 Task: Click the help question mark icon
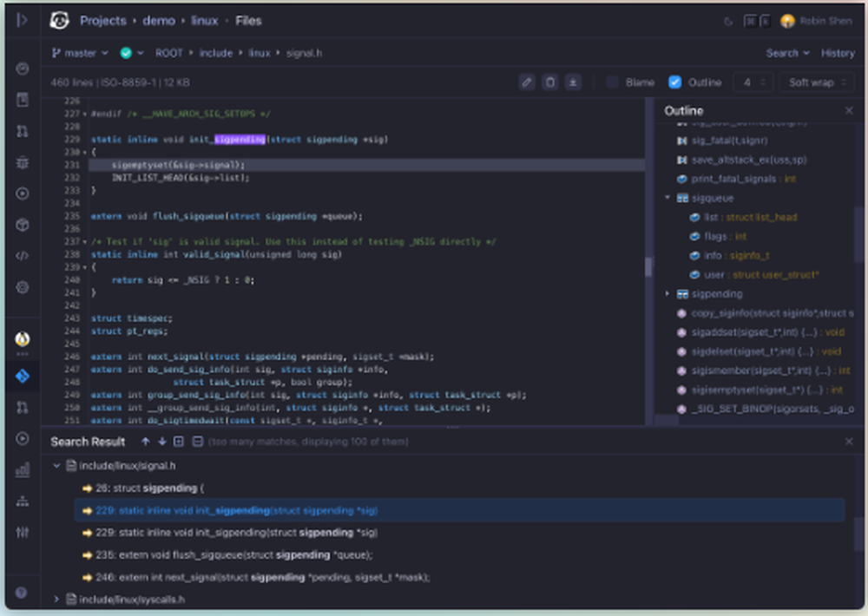click(x=21, y=593)
